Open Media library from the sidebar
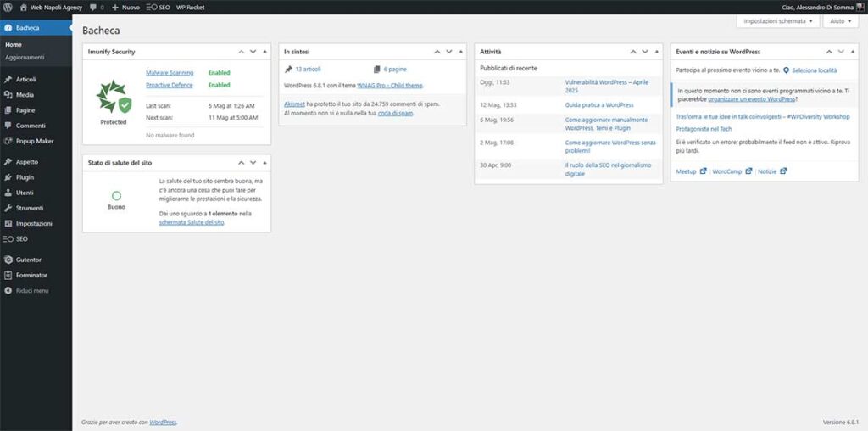 point(25,95)
